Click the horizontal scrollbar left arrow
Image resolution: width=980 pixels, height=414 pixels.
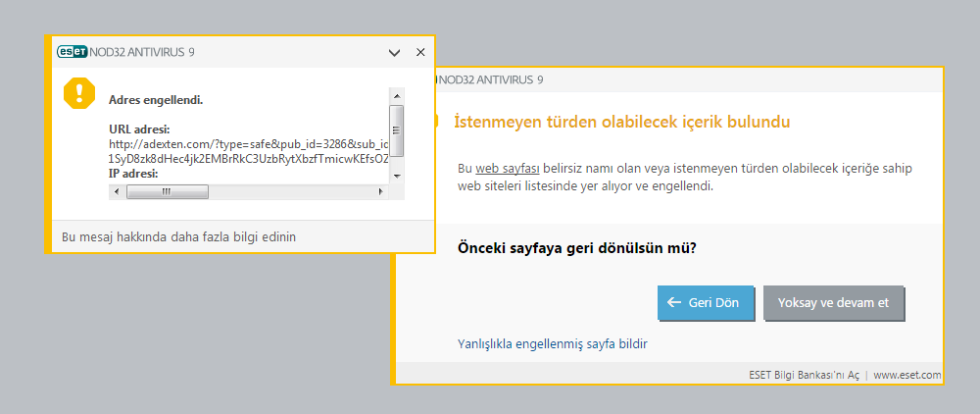117,192
